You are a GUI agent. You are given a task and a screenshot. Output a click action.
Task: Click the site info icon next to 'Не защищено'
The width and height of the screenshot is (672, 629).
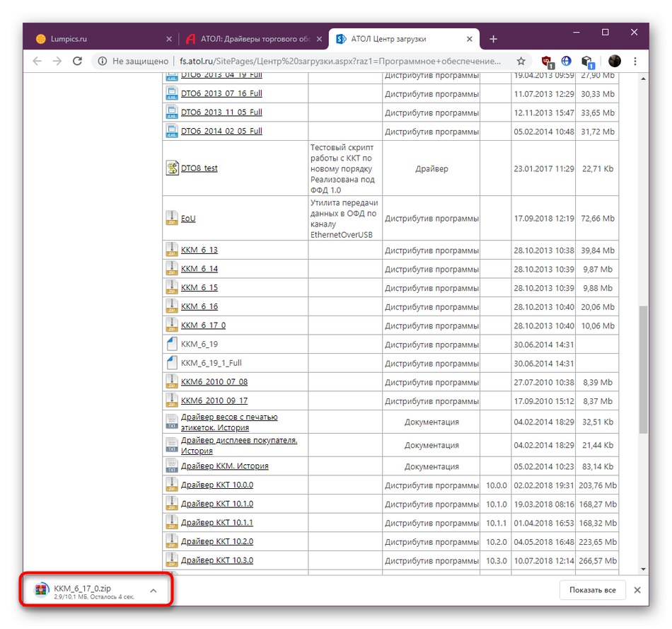102,62
